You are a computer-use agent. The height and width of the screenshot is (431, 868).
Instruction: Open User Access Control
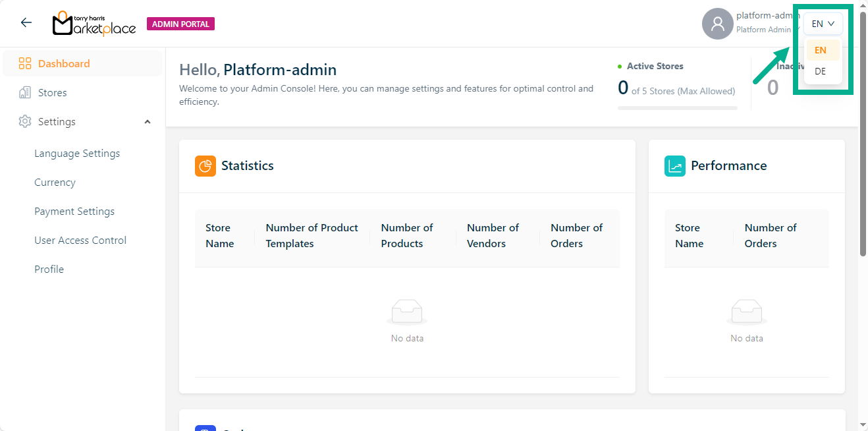[x=80, y=241]
